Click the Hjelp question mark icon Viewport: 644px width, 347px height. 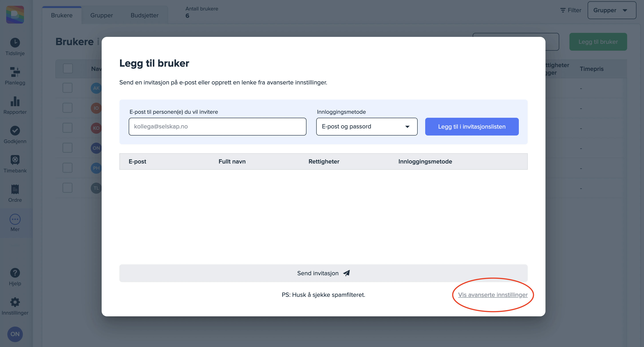click(15, 273)
